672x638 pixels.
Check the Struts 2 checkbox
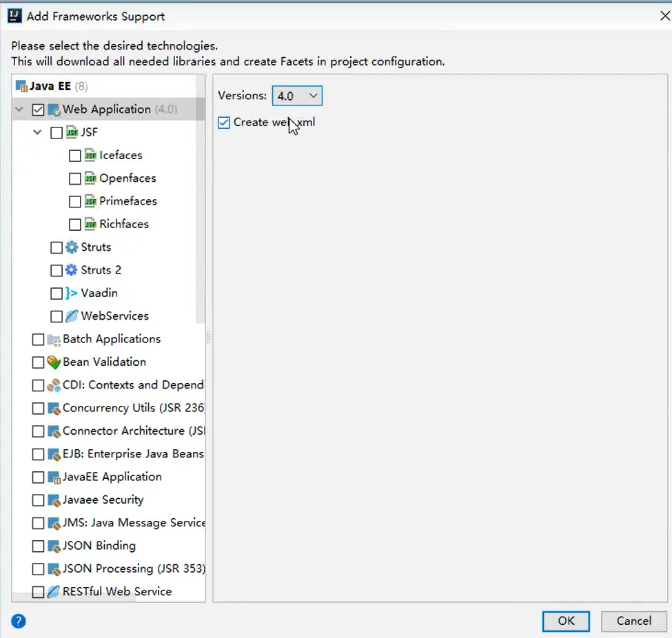point(57,270)
